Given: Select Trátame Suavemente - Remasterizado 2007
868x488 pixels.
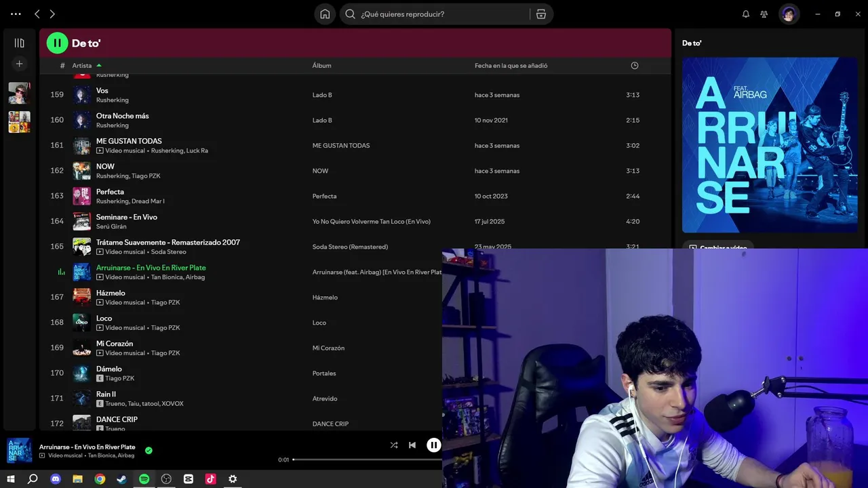Looking at the screenshot, I should (168, 242).
